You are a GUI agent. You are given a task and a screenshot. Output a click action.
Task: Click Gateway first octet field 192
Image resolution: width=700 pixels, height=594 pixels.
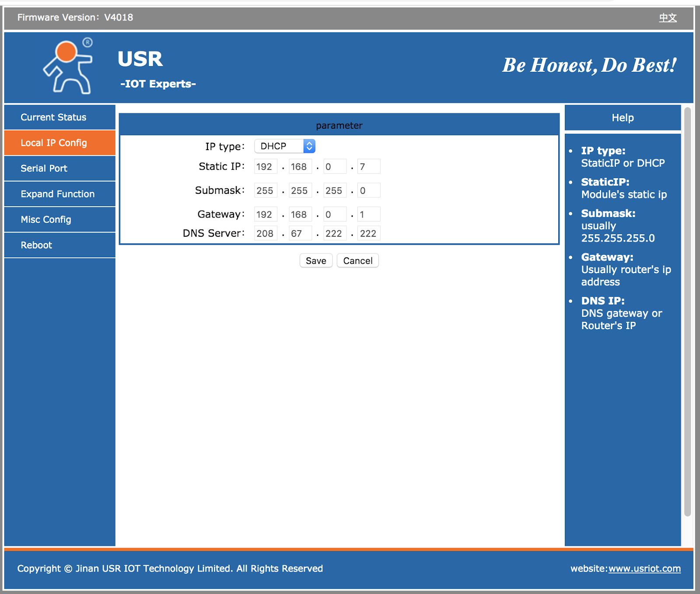266,214
